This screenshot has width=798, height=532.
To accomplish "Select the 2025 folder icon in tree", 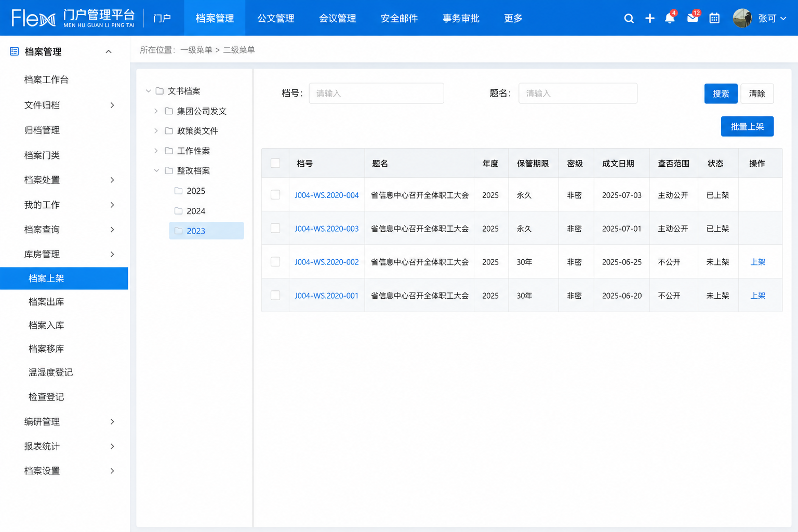I will coord(179,191).
